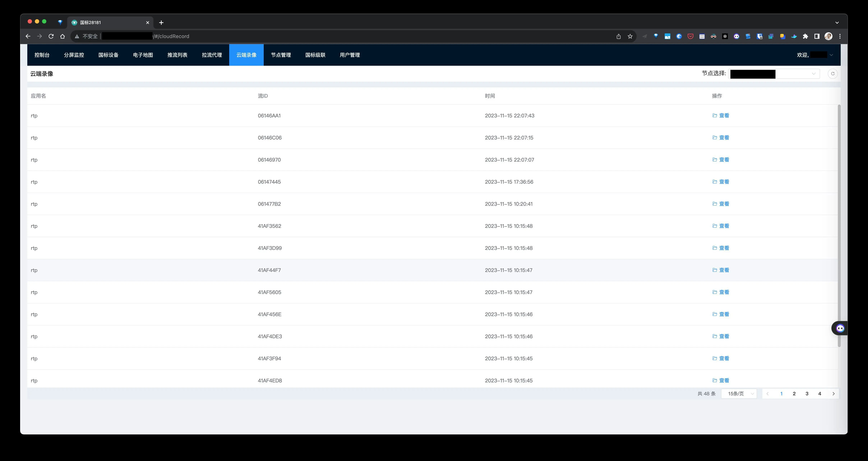Click folder icon for stream 06146AA1
Screen dimensions: 868x461
click(x=714, y=115)
